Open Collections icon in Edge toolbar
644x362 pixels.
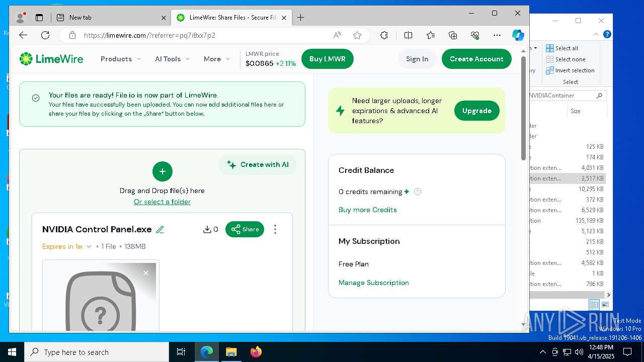[453, 35]
